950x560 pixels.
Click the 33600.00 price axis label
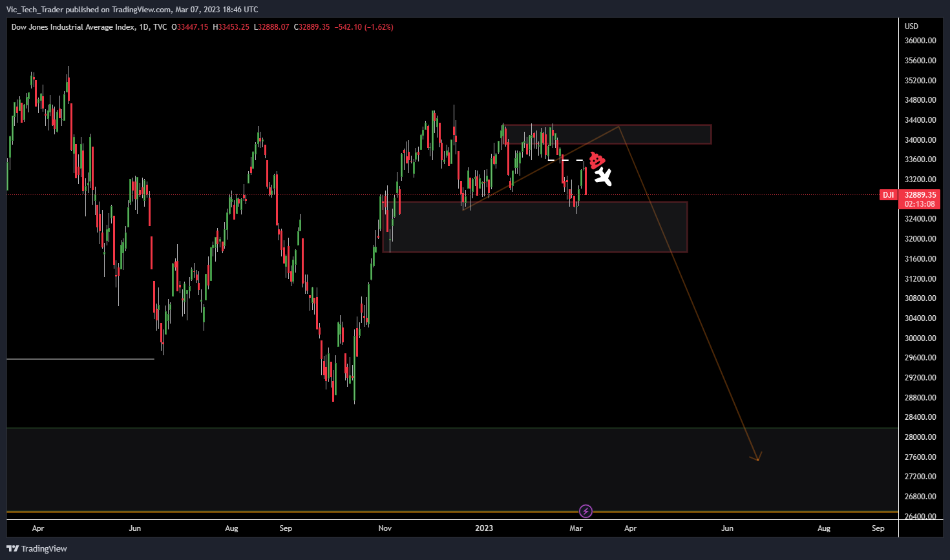coord(920,160)
